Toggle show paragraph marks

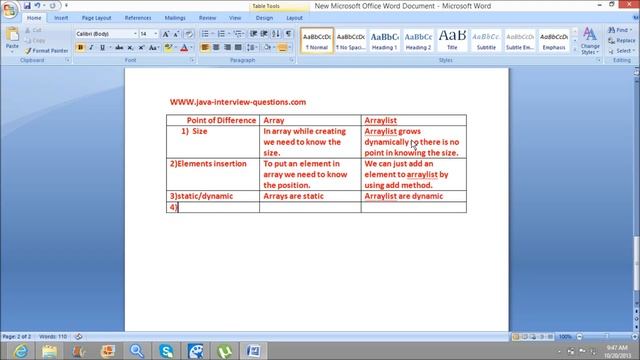[289, 34]
